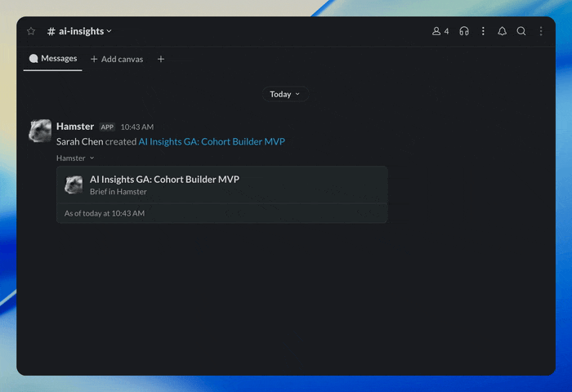This screenshot has width=572, height=392.
Task: Collapse the Hamster attachment chevron
Action: (92, 158)
